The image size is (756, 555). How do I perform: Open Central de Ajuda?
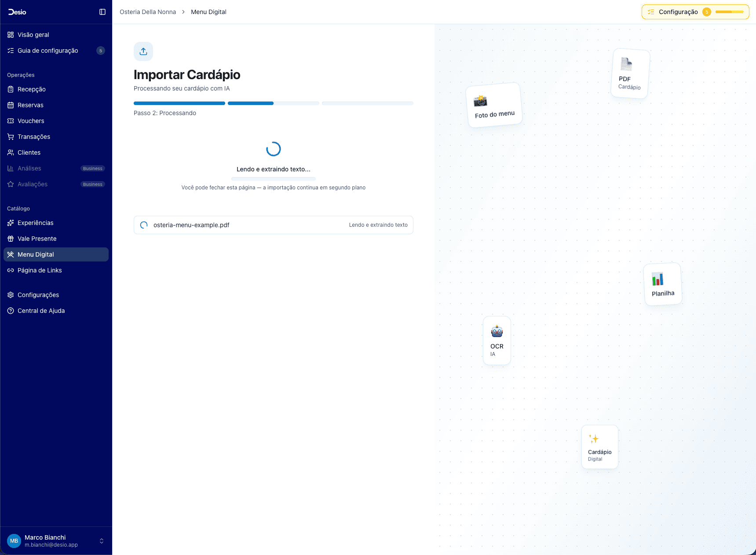click(41, 311)
